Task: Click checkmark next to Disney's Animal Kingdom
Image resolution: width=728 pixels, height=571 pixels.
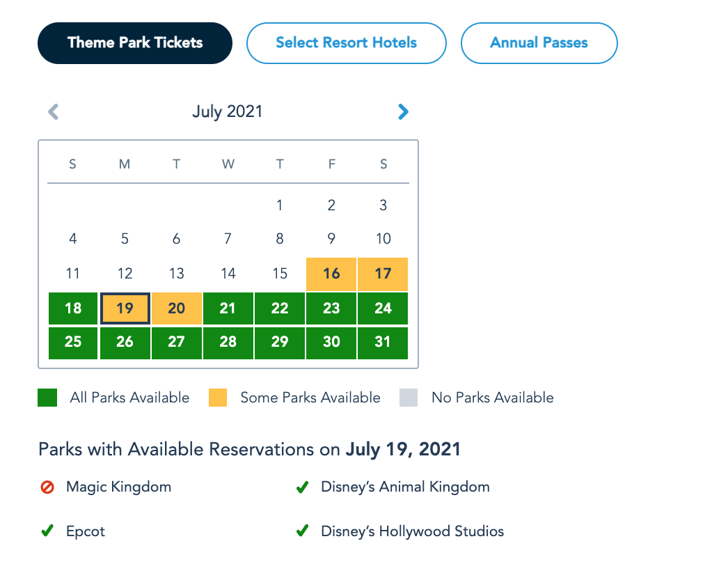Action: tap(302, 487)
